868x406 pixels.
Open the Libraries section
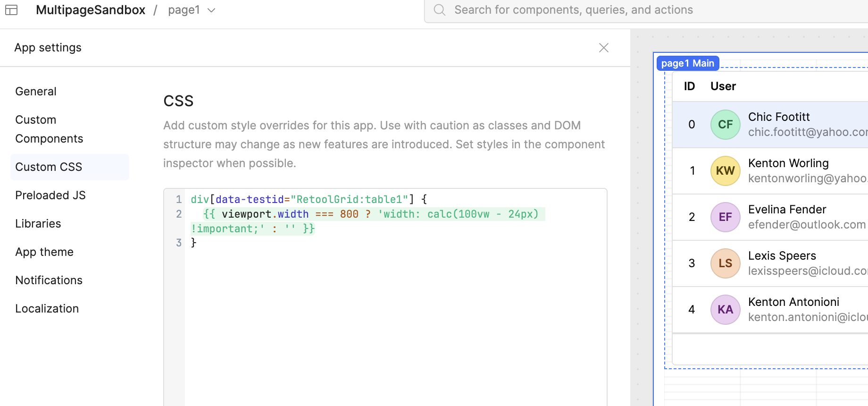38,224
